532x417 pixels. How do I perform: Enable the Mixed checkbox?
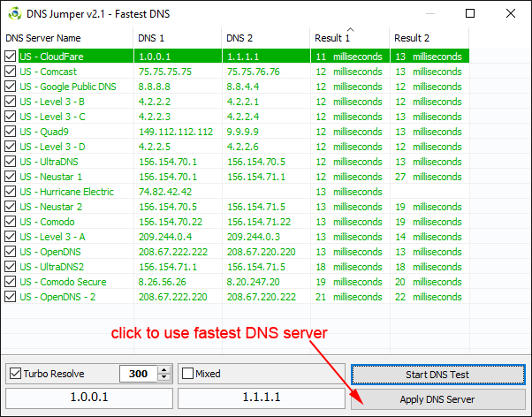pos(187,374)
